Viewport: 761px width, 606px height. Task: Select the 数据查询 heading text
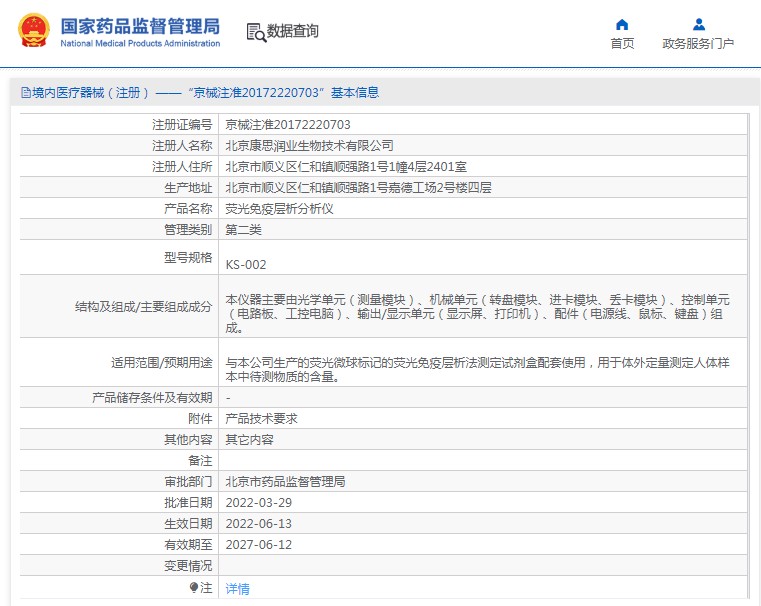[x=292, y=32]
